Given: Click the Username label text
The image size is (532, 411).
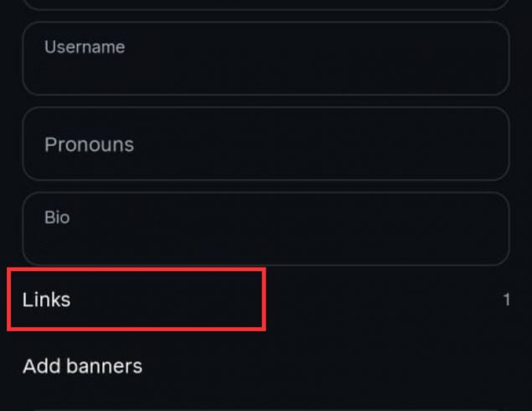Looking at the screenshot, I should pos(85,47).
